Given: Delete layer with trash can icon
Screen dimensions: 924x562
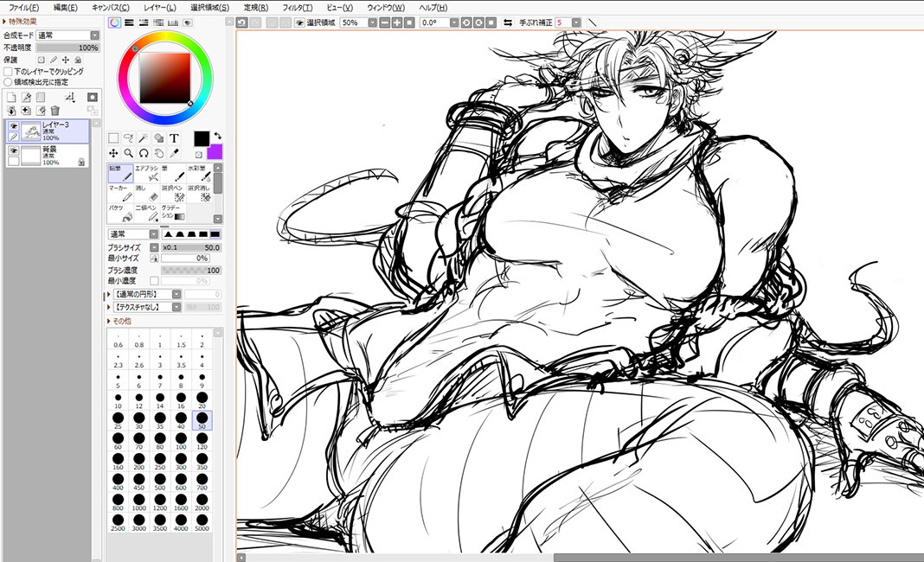Looking at the screenshot, I should pyautogui.click(x=55, y=110).
